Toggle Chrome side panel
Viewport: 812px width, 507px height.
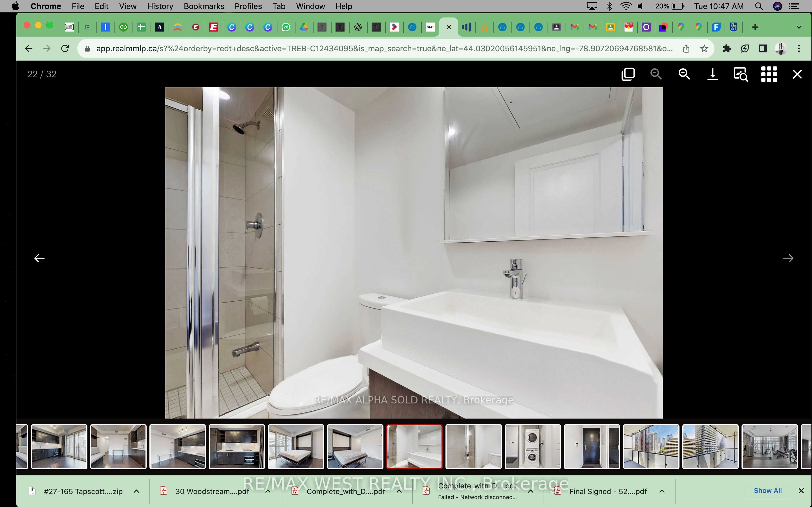tap(762, 49)
